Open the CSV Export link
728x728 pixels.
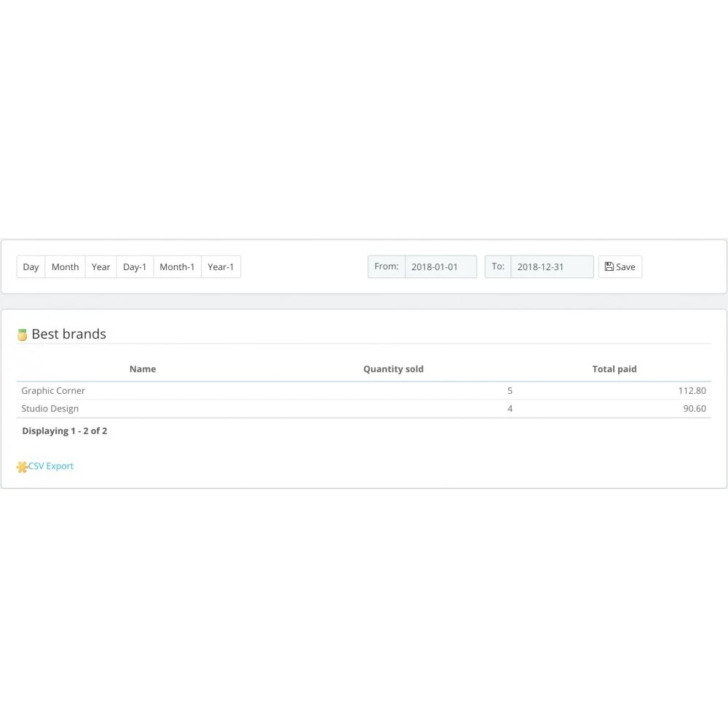pos(51,466)
